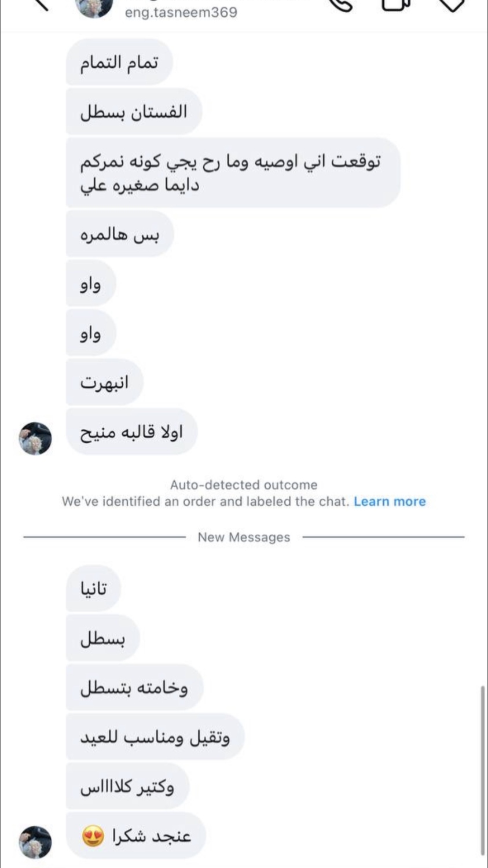
Task: Click the chat scrollbar on right edge
Action: [482, 770]
